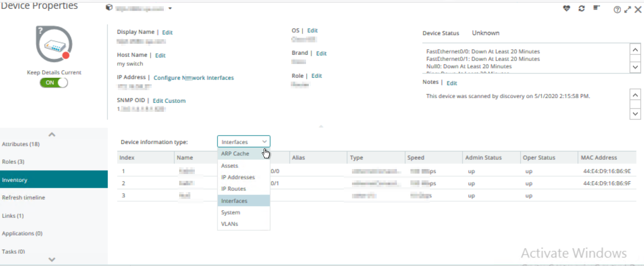Open the device selector dropdown arrow
The width and height of the screenshot is (644, 266).
pos(170,9)
